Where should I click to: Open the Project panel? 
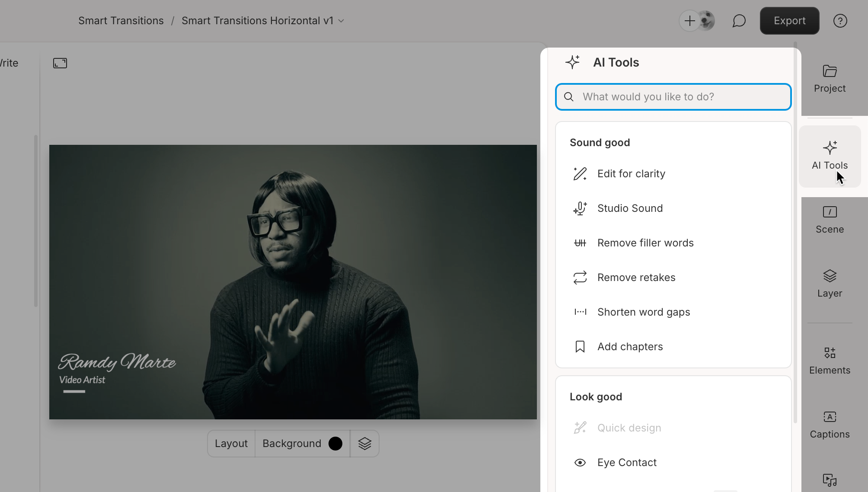(830, 79)
